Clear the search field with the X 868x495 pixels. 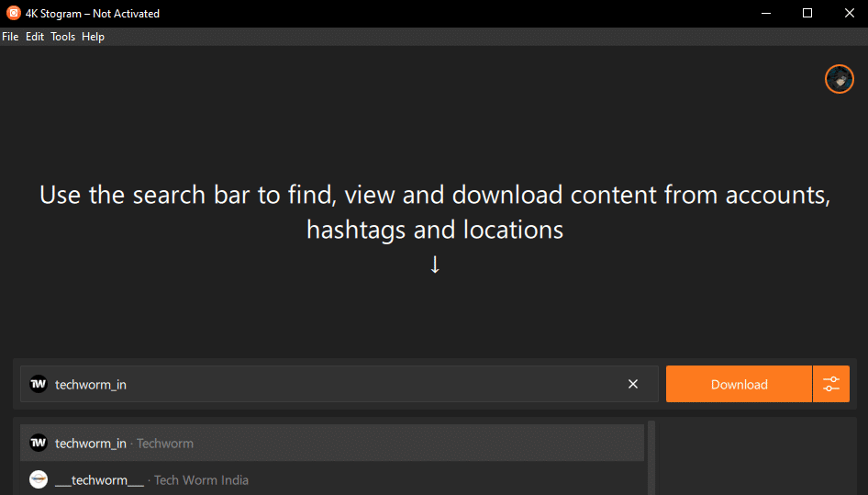(x=633, y=384)
